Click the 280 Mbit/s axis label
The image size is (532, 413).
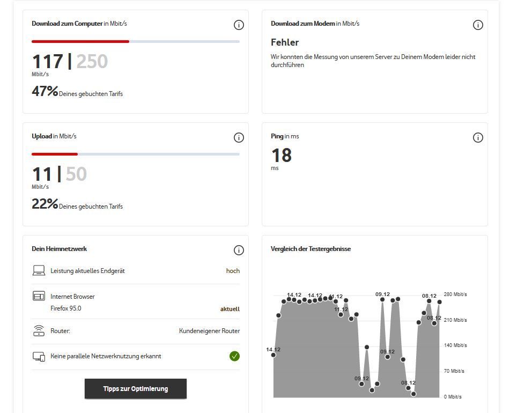click(455, 294)
